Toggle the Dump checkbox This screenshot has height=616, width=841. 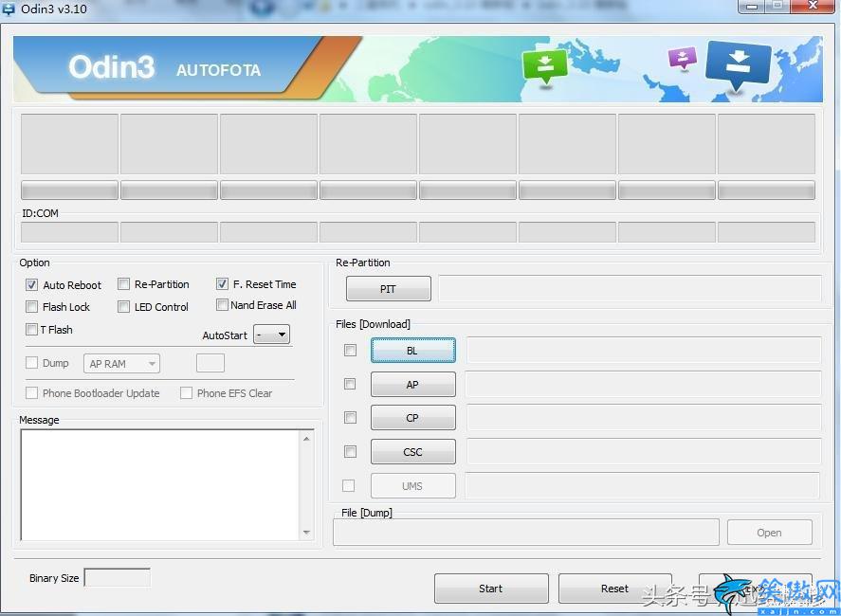(x=31, y=362)
